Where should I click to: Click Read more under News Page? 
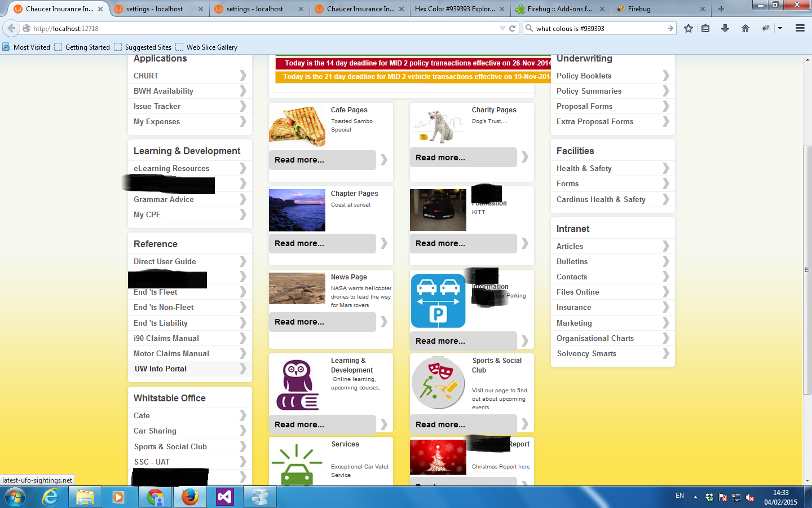[323, 322]
